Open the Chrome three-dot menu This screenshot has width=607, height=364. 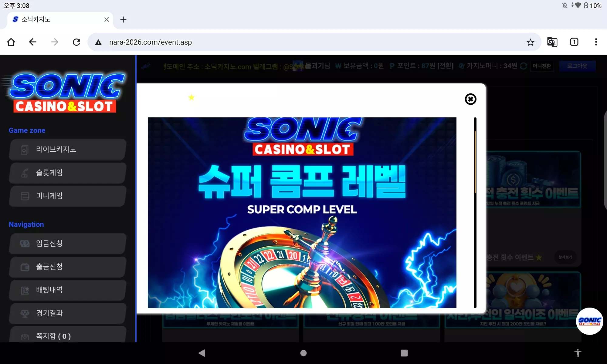pos(596,42)
